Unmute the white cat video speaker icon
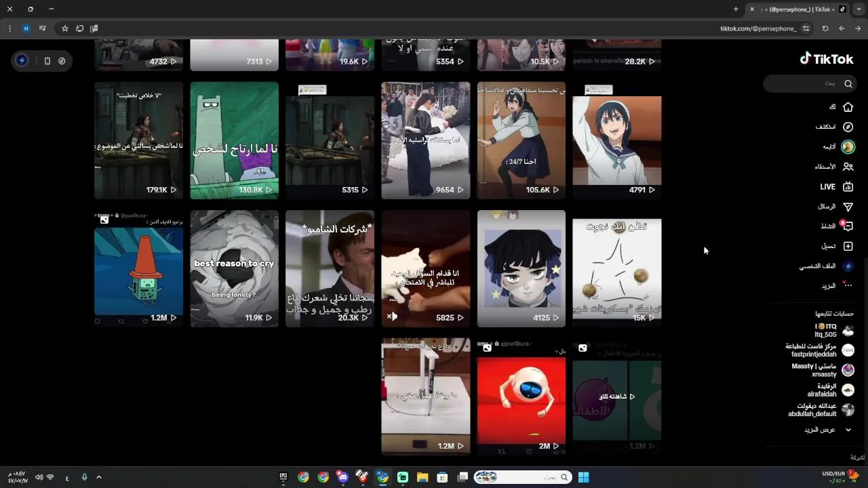Image resolution: width=868 pixels, height=488 pixels. (x=392, y=316)
